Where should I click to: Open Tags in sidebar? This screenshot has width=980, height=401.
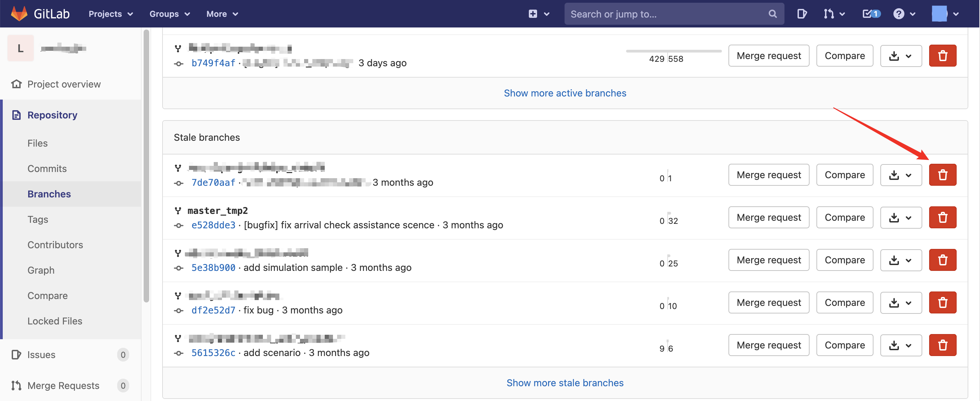(38, 220)
